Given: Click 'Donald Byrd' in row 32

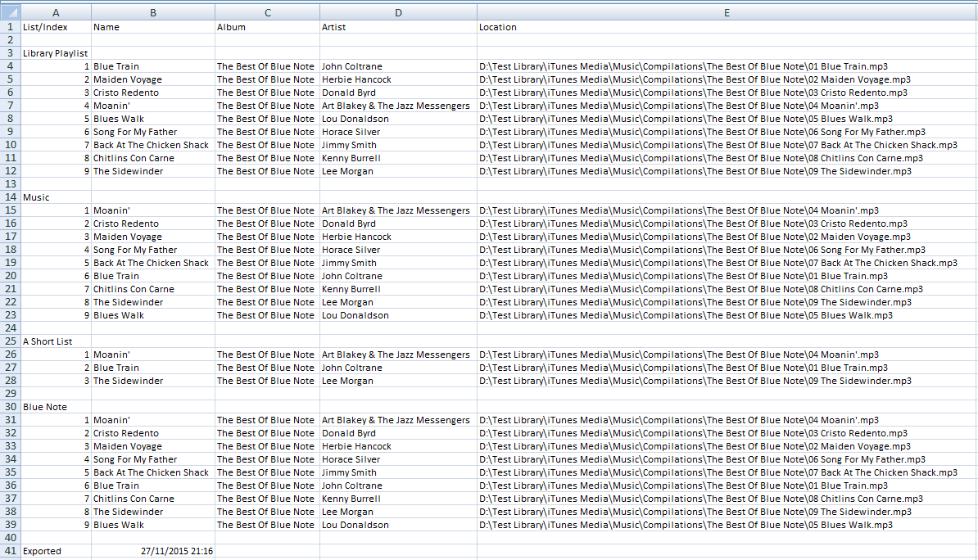Looking at the screenshot, I should [x=399, y=433].
